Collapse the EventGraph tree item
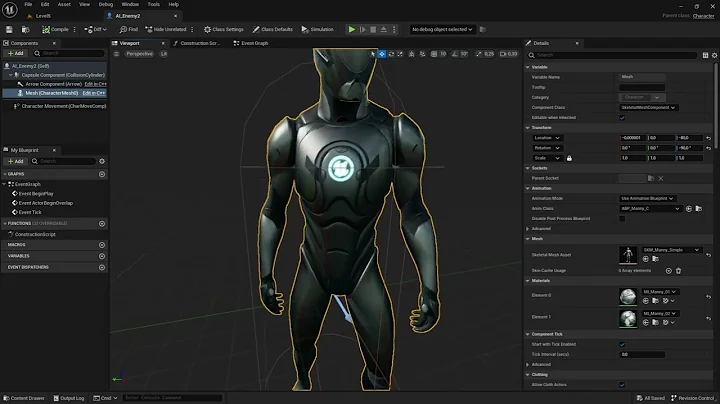This screenshot has width=720, height=404. [5, 184]
